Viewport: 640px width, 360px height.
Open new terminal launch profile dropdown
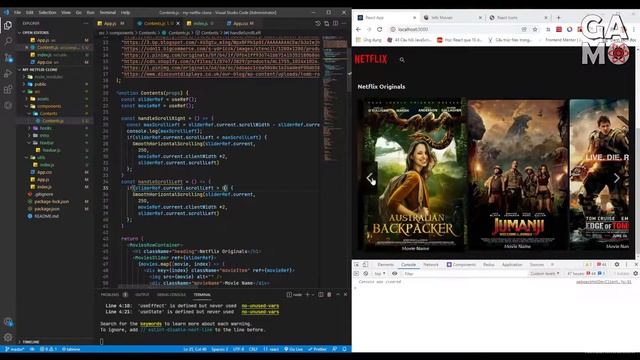click(313, 294)
